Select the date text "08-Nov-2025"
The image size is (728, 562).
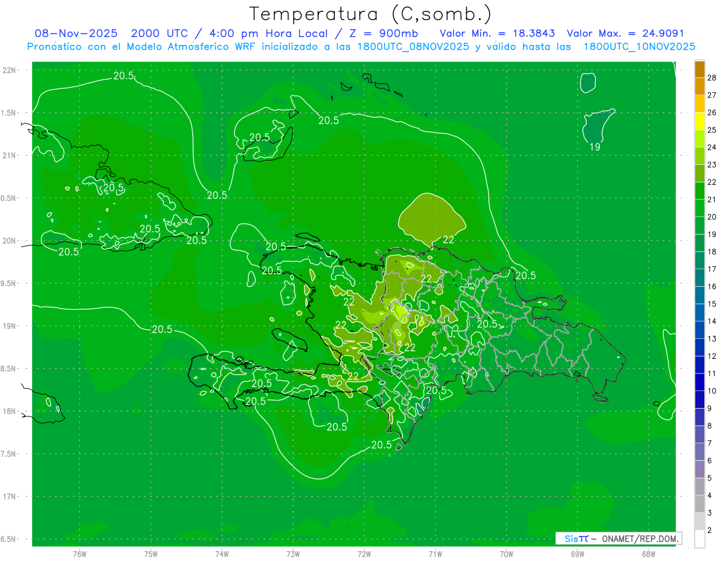(76, 33)
